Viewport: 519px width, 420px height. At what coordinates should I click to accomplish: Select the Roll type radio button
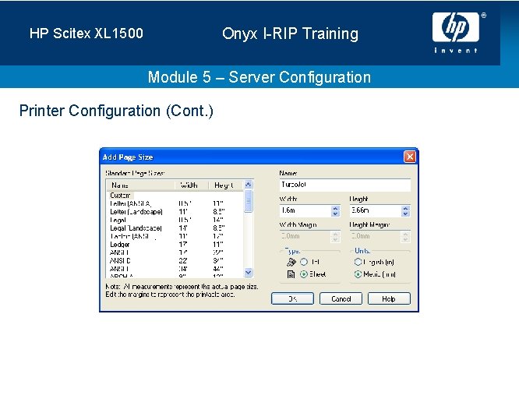coord(304,262)
